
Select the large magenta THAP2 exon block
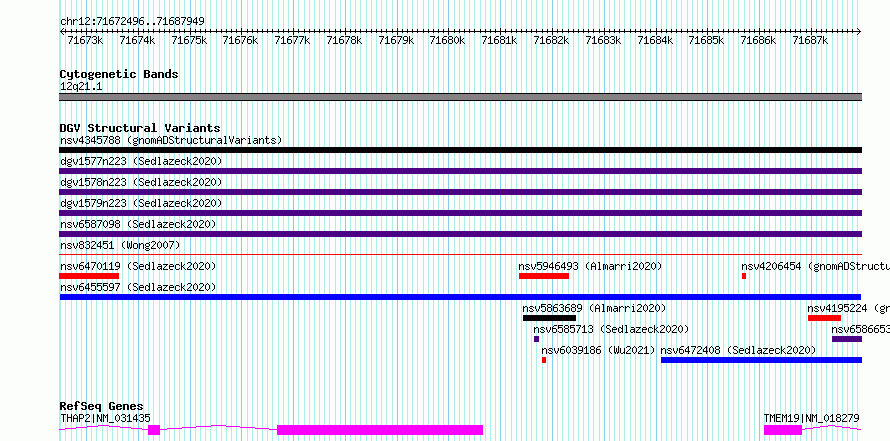[380, 430]
